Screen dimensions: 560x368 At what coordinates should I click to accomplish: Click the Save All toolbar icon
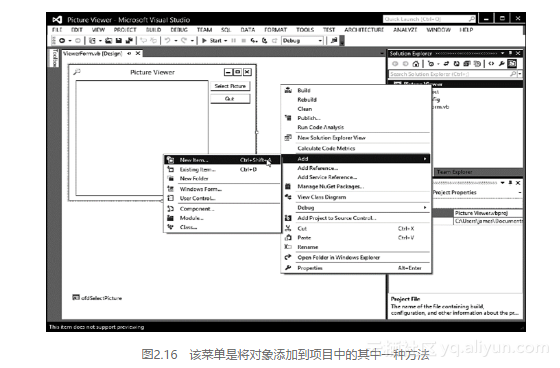[x=129, y=41]
